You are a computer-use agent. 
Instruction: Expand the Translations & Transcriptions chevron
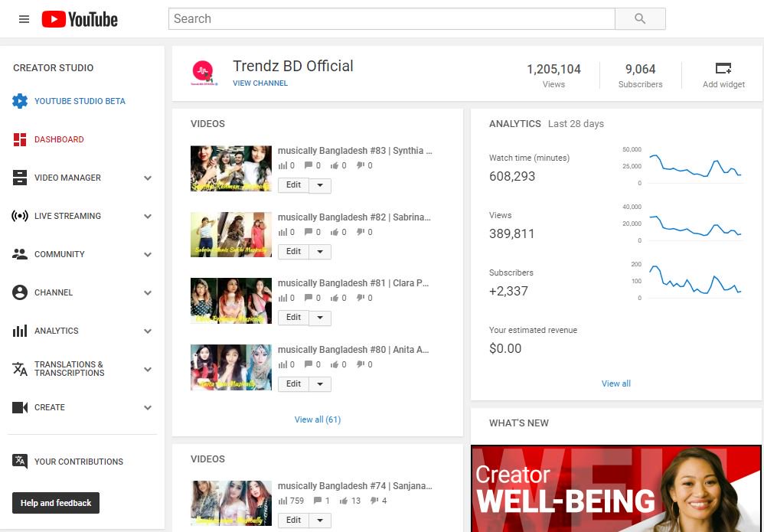coord(148,369)
